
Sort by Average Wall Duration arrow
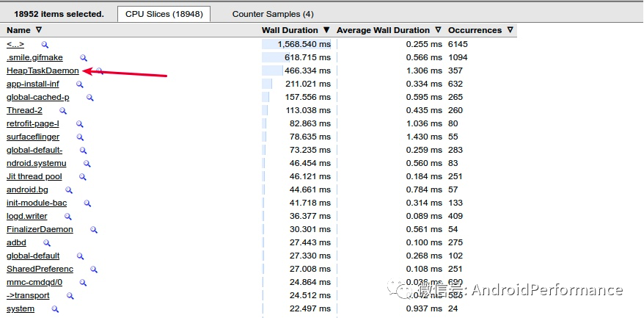coord(437,30)
